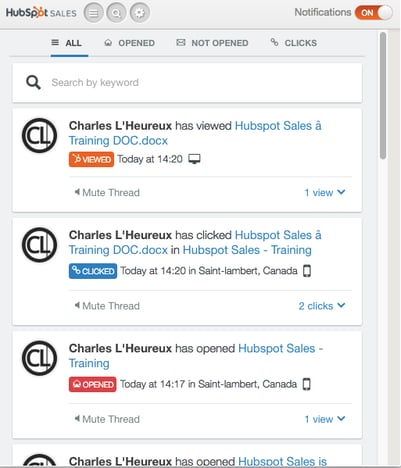Switch to the NOT OPENED tab

click(x=212, y=43)
